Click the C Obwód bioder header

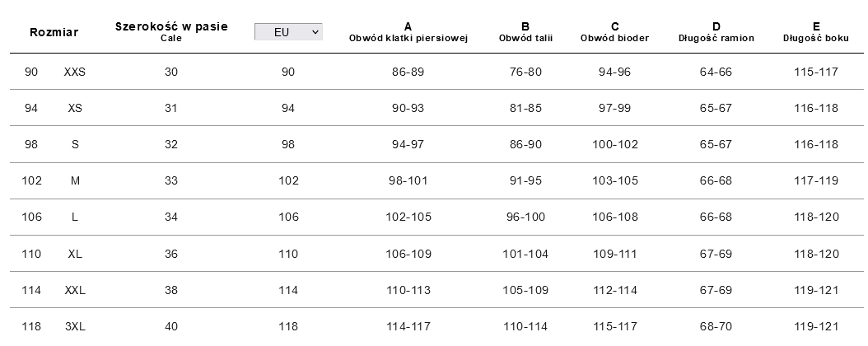point(614,32)
